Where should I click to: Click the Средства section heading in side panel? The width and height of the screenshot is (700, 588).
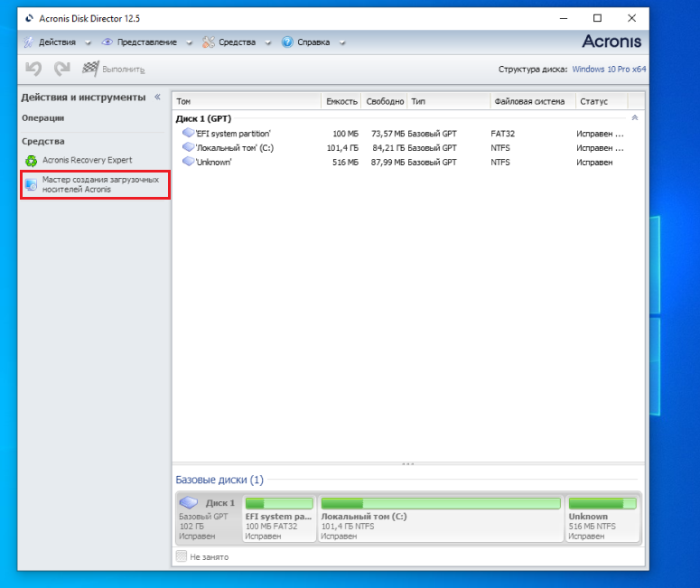pos(42,141)
